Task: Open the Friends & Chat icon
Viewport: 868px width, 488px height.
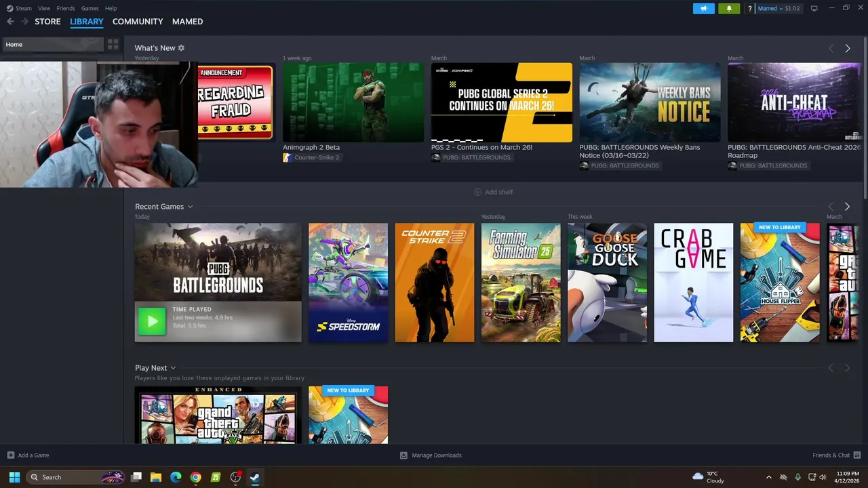Action: coord(857,455)
